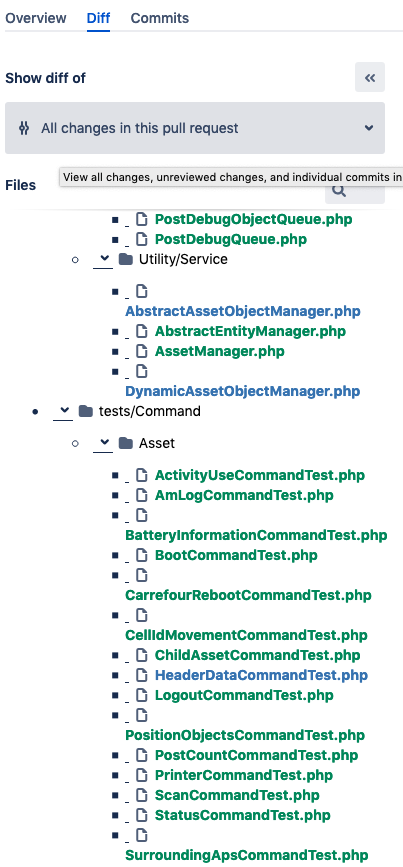
Task: Collapse the tests/Command folder chevron
Action: click(62, 411)
